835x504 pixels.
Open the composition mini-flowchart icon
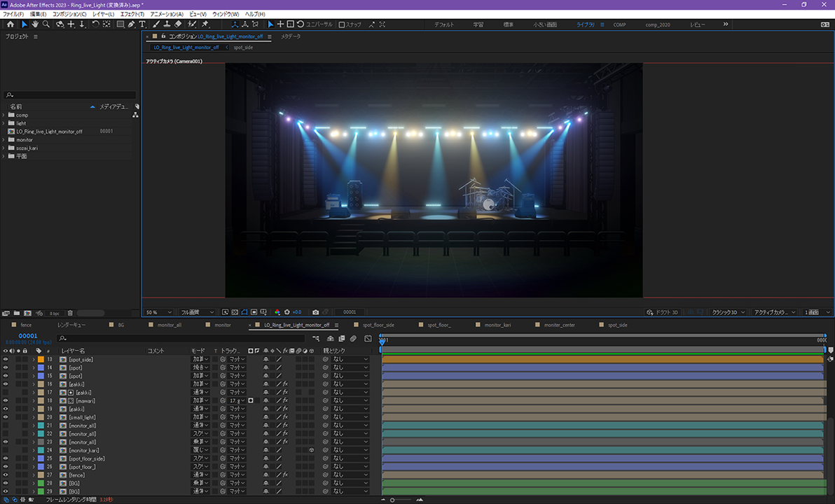click(x=316, y=339)
